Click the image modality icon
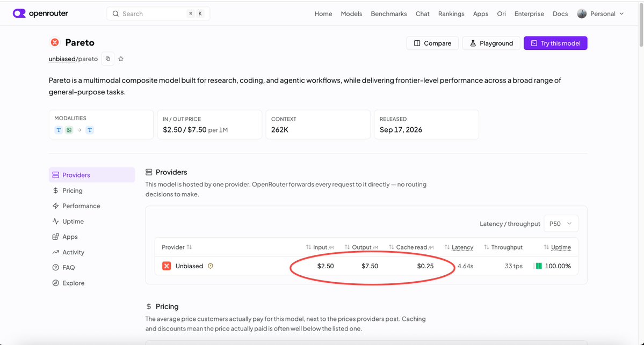Image resolution: width=644 pixels, height=345 pixels. click(x=69, y=130)
